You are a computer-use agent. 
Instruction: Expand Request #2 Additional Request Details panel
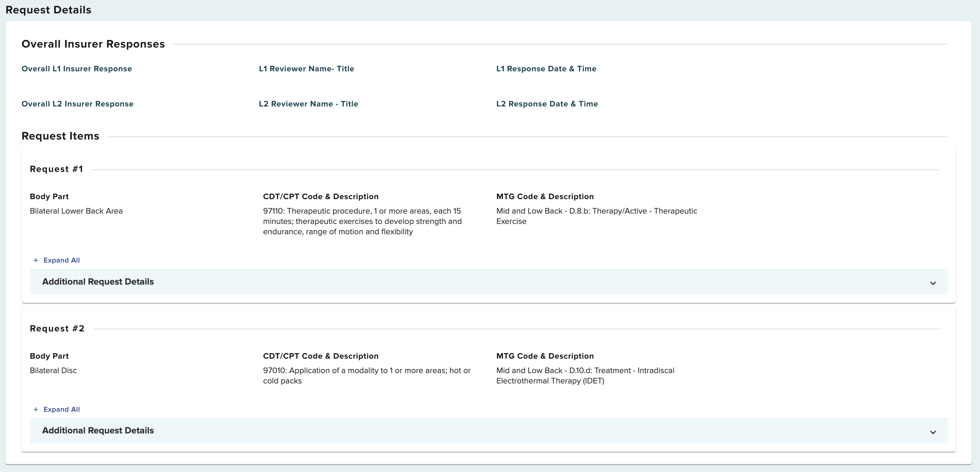tap(98, 431)
